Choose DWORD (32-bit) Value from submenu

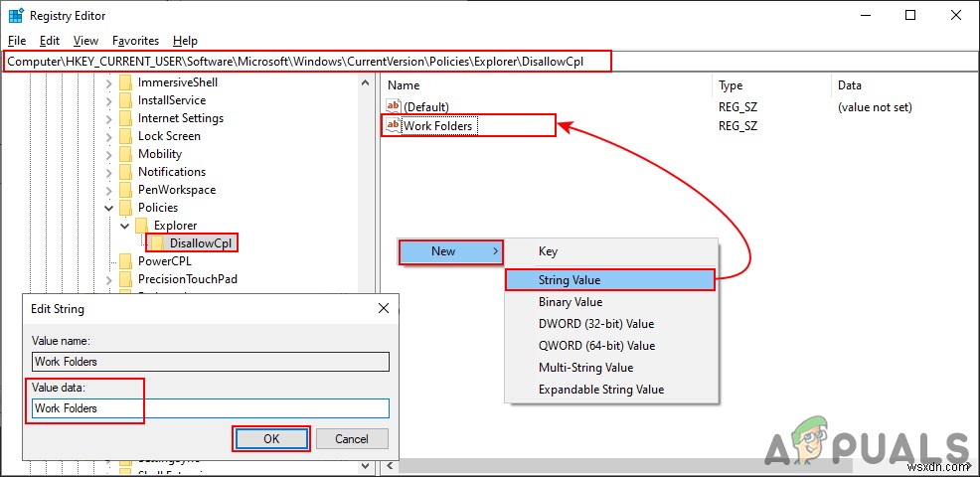pyautogui.click(x=612, y=324)
